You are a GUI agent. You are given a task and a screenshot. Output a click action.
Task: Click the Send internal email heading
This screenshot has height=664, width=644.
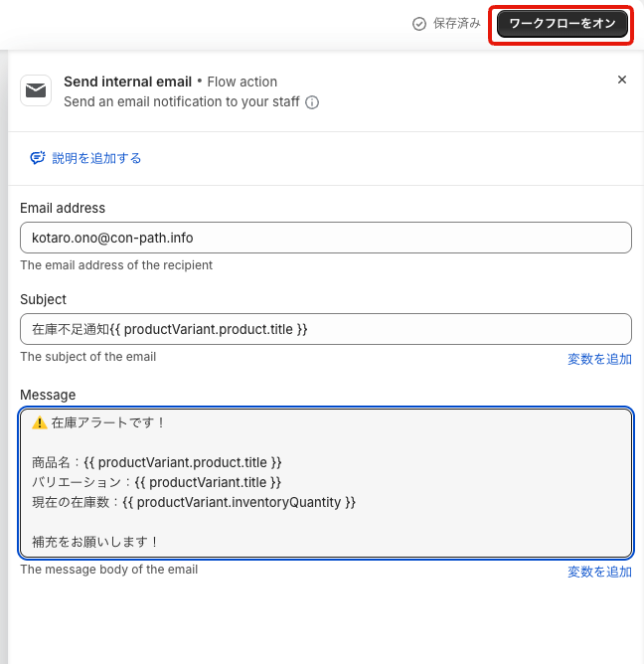127,82
